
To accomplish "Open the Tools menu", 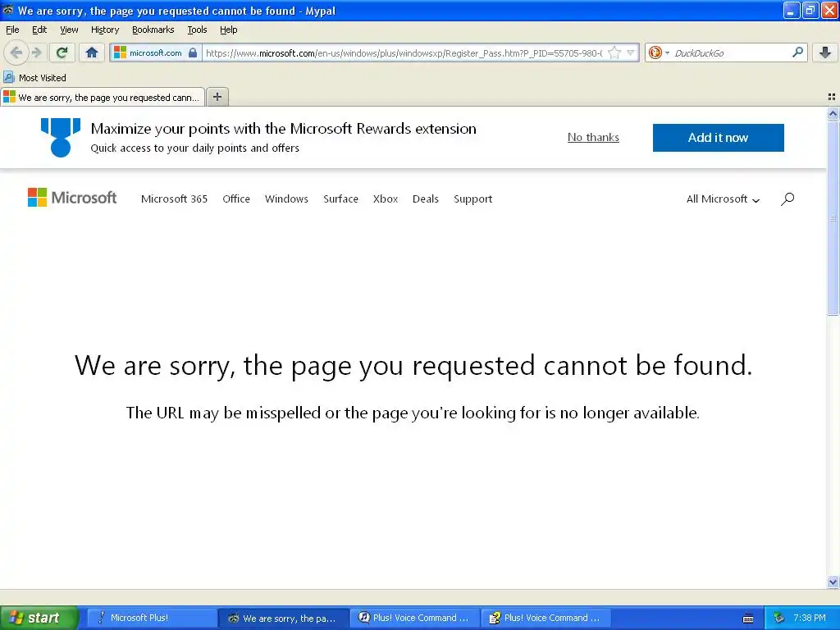I will 197,30.
